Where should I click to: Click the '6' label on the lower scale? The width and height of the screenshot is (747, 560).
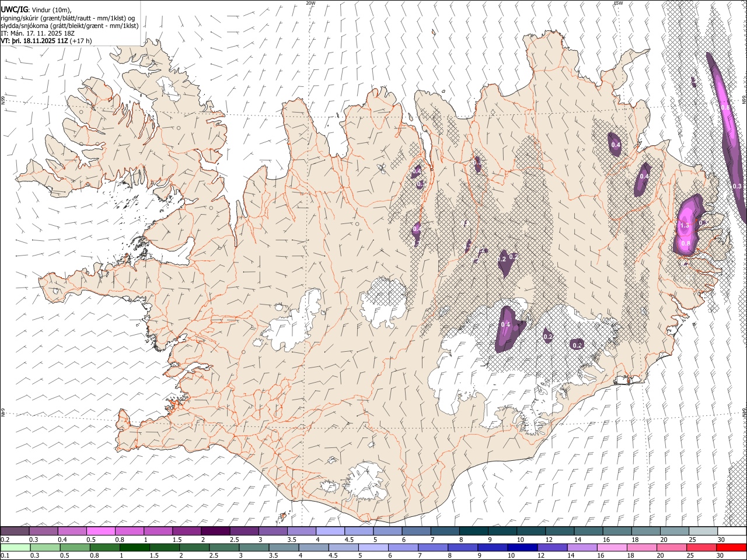[x=390, y=555]
